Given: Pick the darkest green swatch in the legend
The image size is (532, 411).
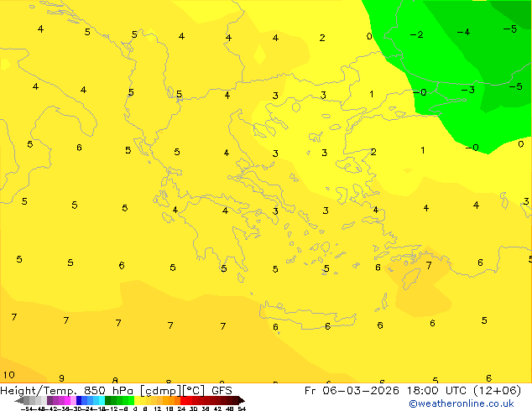Looking at the screenshot, I should [107, 400].
